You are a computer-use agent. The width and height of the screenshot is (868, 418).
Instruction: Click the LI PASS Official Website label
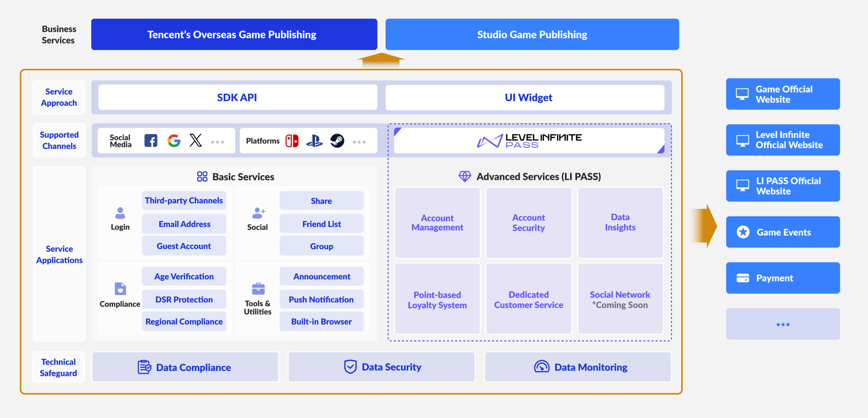[x=788, y=186]
